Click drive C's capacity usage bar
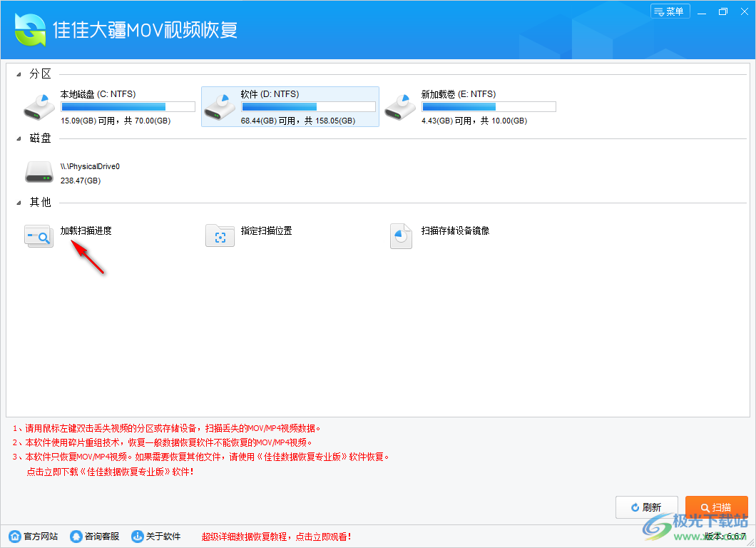This screenshot has width=756, height=548. click(x=128, y=106)
